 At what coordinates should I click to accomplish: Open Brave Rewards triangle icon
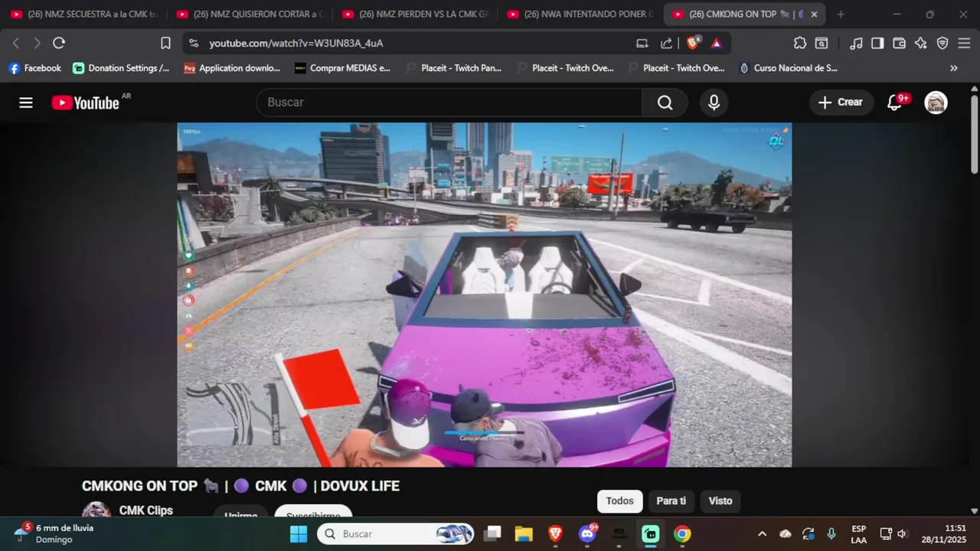pos(717,43)
